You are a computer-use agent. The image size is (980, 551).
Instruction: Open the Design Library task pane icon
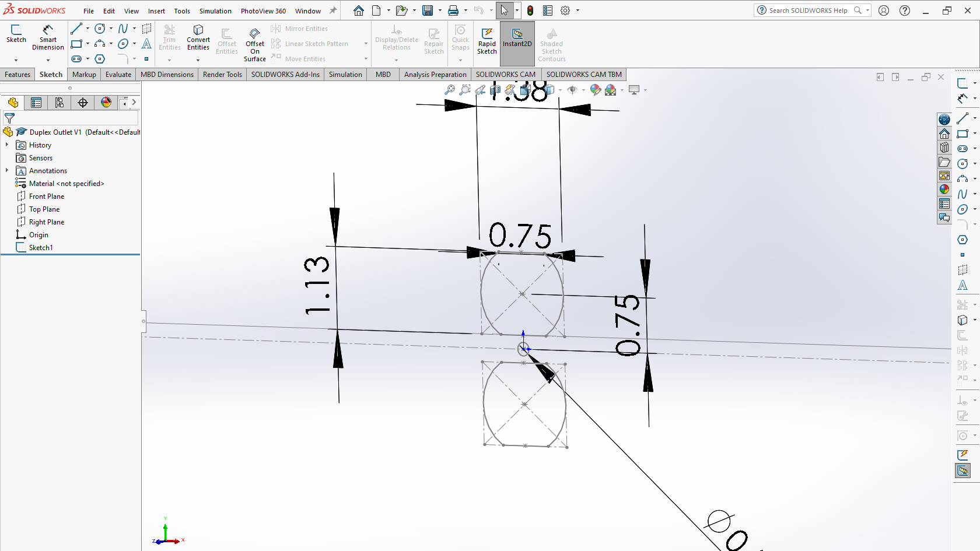944,148
